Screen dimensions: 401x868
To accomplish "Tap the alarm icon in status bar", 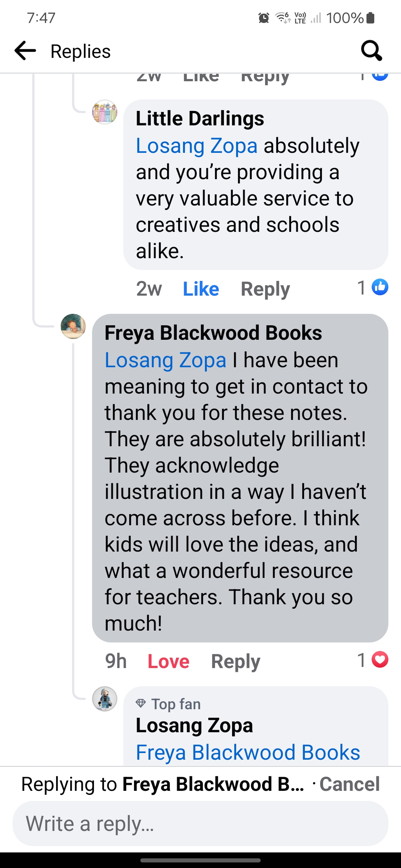I will tap(264, 17).
